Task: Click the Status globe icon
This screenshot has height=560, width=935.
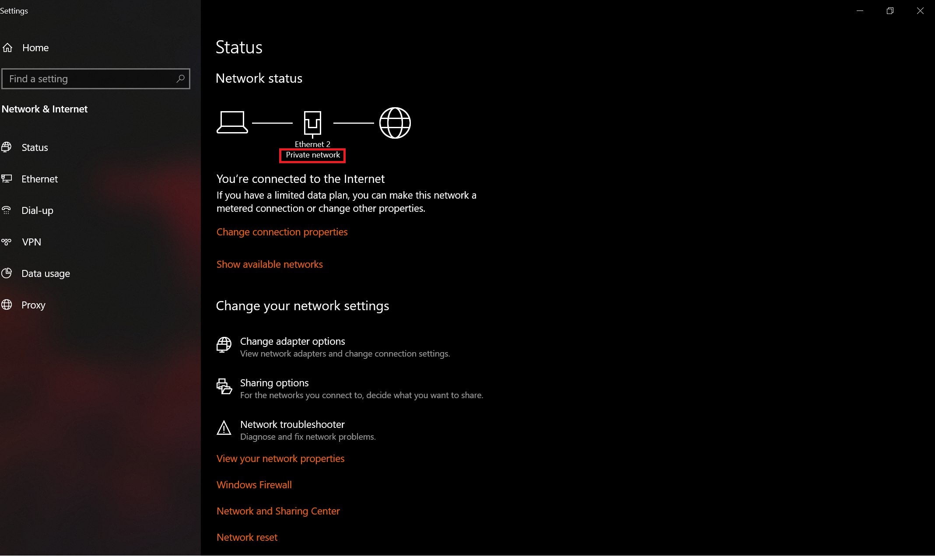Action: [x=7, y=147]
